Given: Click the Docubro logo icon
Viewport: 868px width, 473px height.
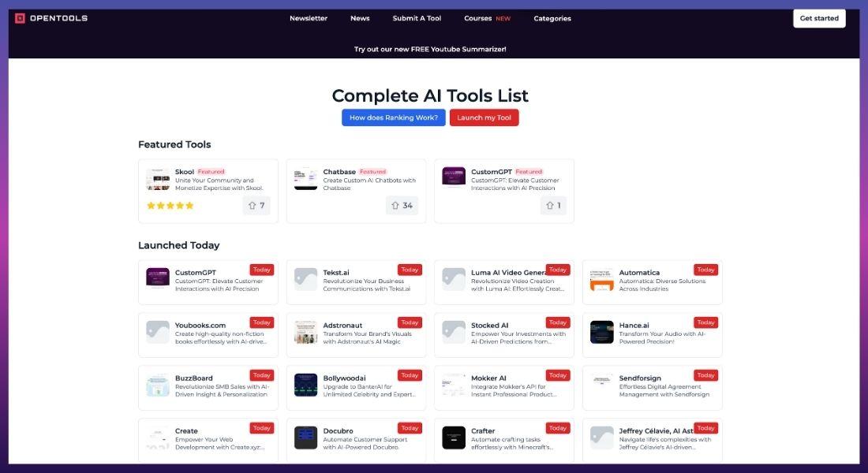Looking at the screenshot, I should tap(305, 438).
